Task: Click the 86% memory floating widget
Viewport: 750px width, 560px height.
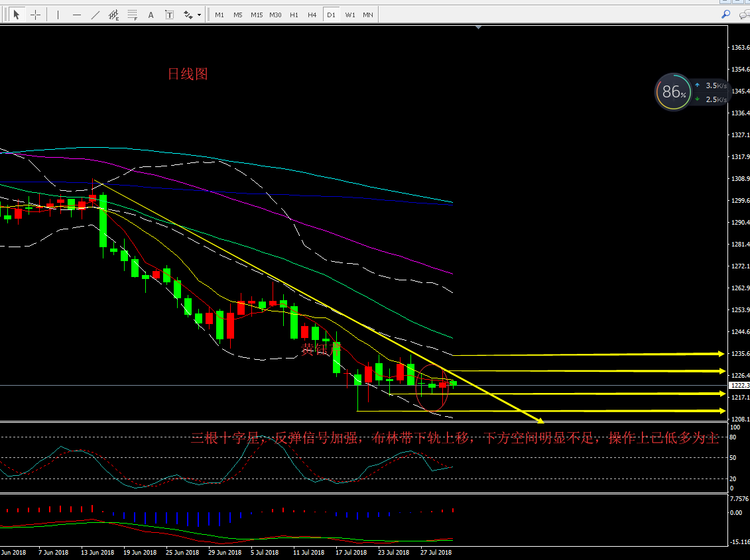Action: click(x=673, y=92)
